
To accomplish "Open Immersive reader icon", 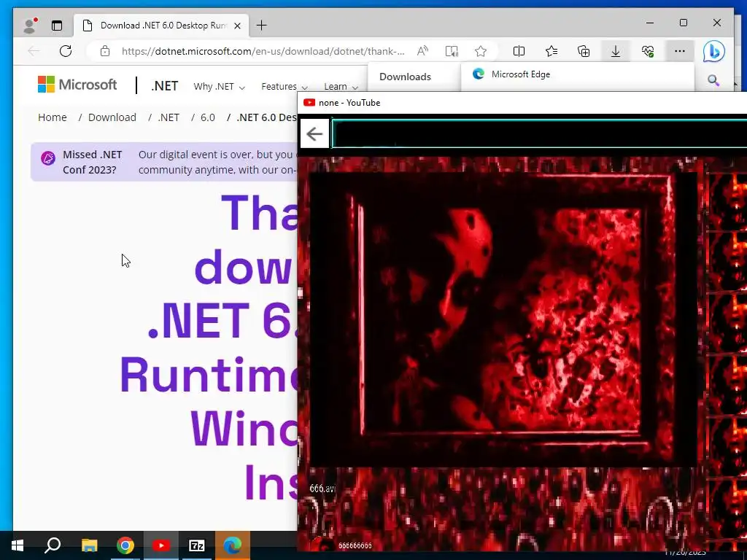I will pos(451,51).
